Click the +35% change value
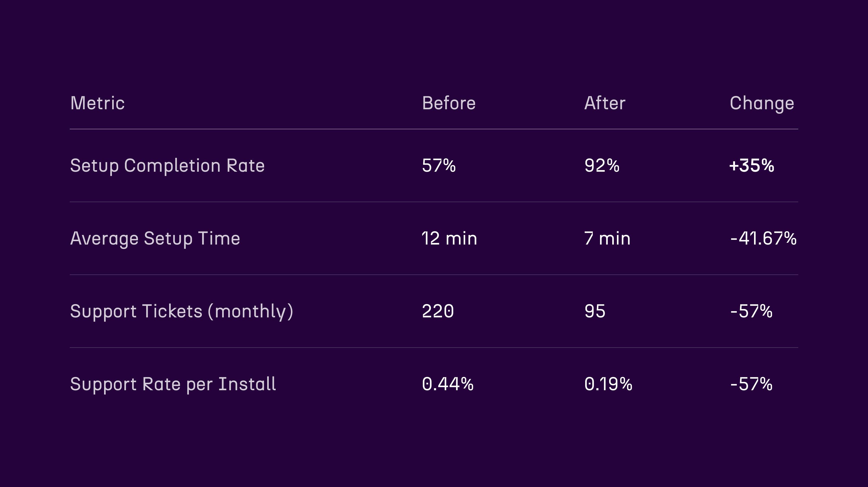The width and height of the screenshot is (868, 487). tap(752, 166)
